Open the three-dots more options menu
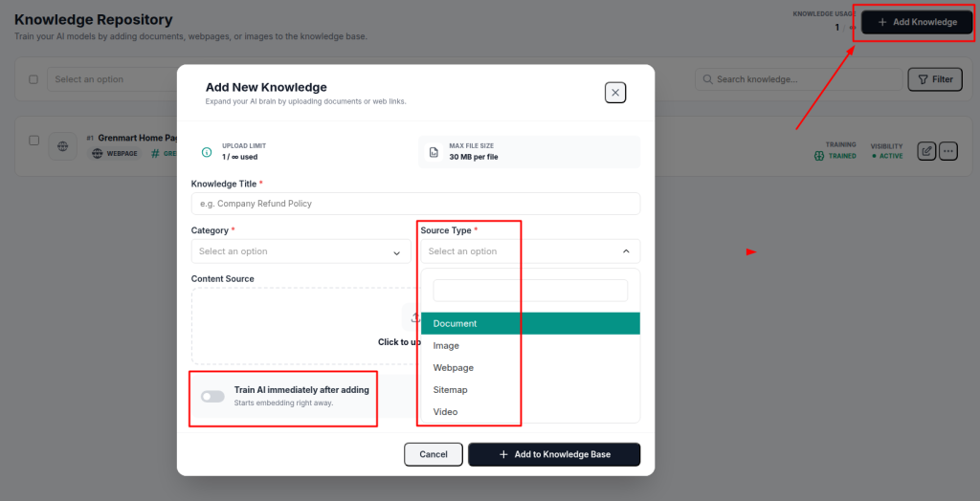 (x=948, y=150)
